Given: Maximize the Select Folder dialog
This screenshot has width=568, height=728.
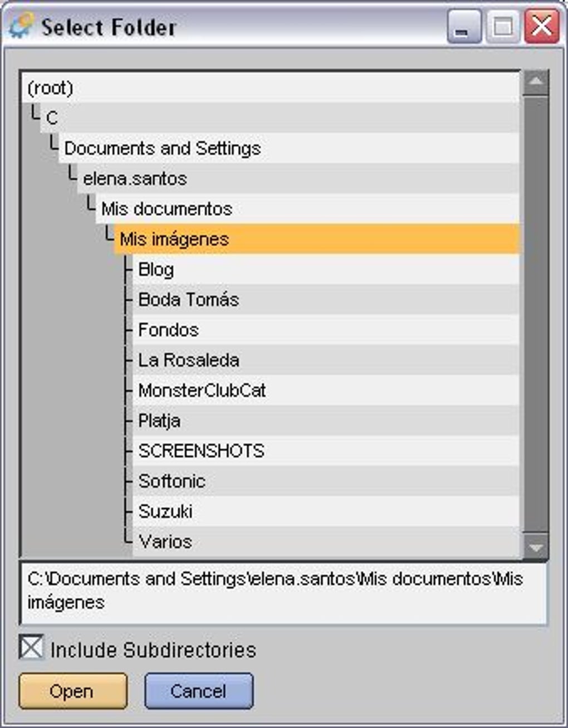Looking at the screenshot, I should click(x=503, y=26).
